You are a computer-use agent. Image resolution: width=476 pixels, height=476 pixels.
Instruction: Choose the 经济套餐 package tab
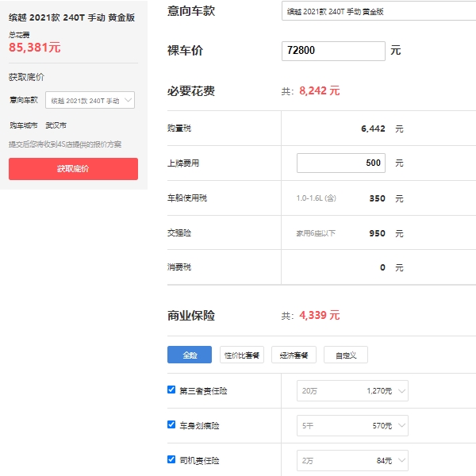pyautogui.click(x=294, y=355)
